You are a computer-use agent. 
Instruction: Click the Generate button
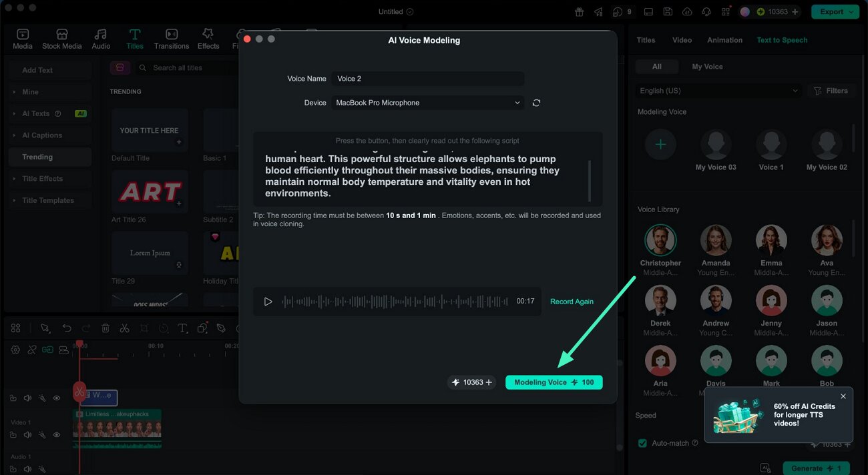pyautogui.click(x=816, y=468)
